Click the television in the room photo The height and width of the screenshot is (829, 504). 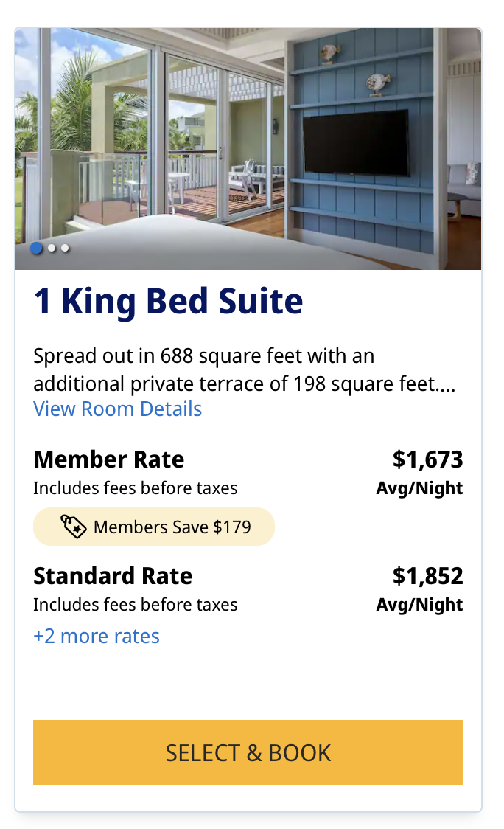pyautogui.click(x=356, y=142)
